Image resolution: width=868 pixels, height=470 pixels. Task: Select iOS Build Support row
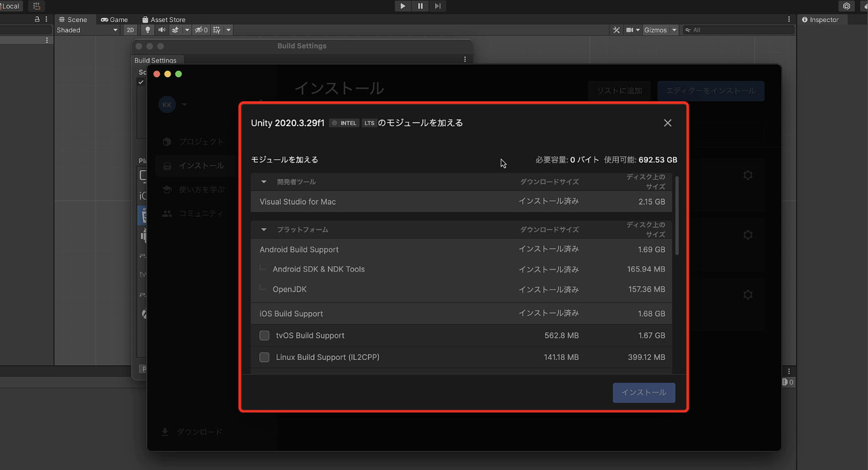pos(461,314)
